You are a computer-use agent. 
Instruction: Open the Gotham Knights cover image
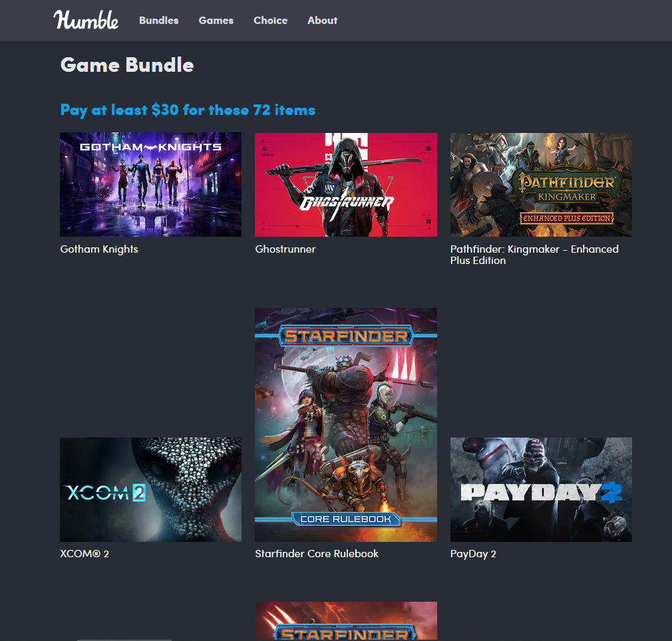151,185
